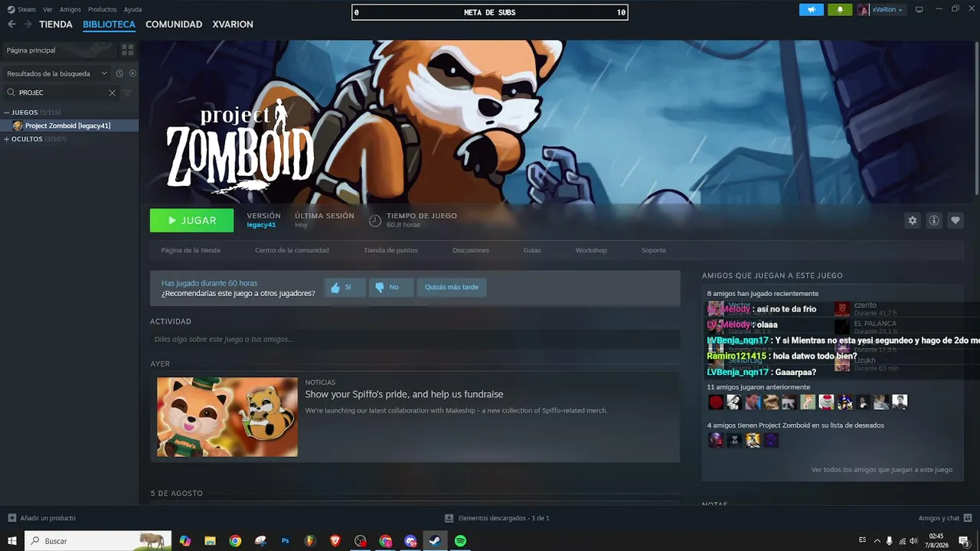Expand Resultados de la búsqueda dropdown
980x551 pixels.
tap(57, 73)
